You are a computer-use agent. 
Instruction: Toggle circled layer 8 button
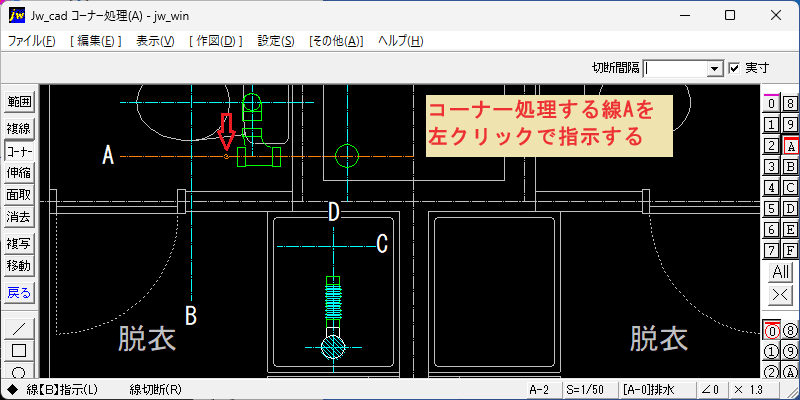pos(790,331)
